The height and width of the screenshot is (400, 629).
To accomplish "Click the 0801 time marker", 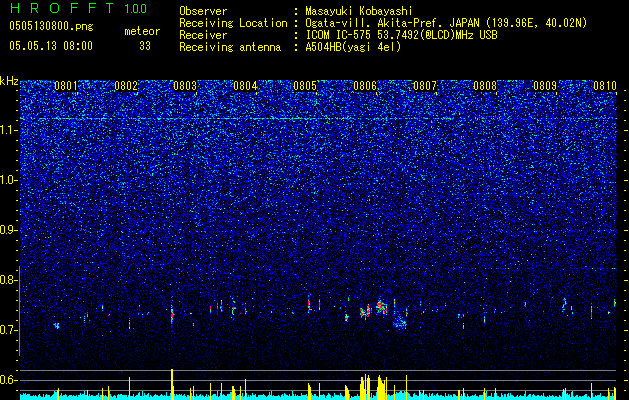I will click(x=66, y=86).
